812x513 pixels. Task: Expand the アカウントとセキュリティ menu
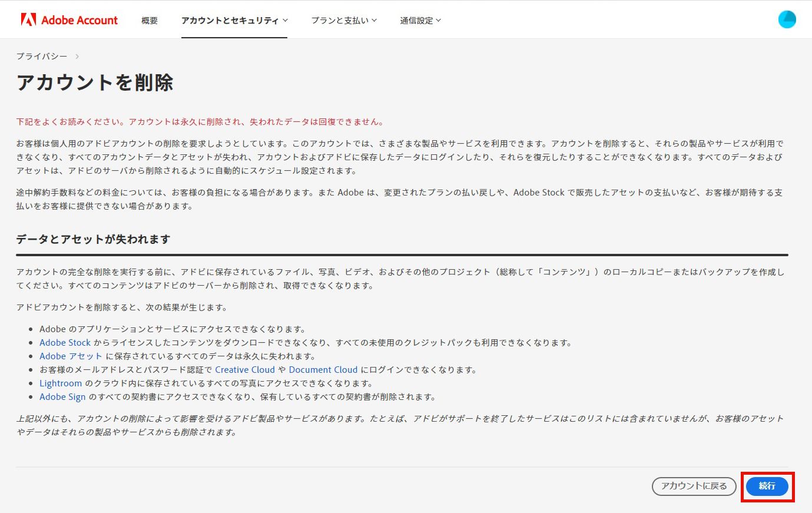234,21
